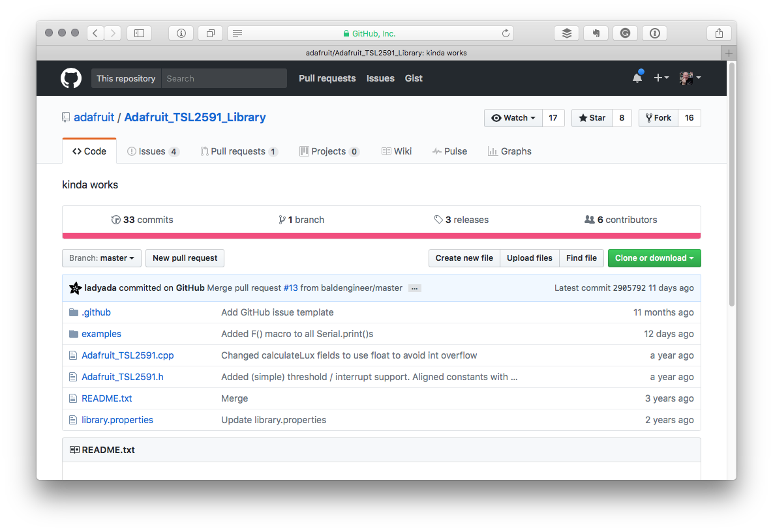Click the page vertical scrollbar

(x=732, y=185)
